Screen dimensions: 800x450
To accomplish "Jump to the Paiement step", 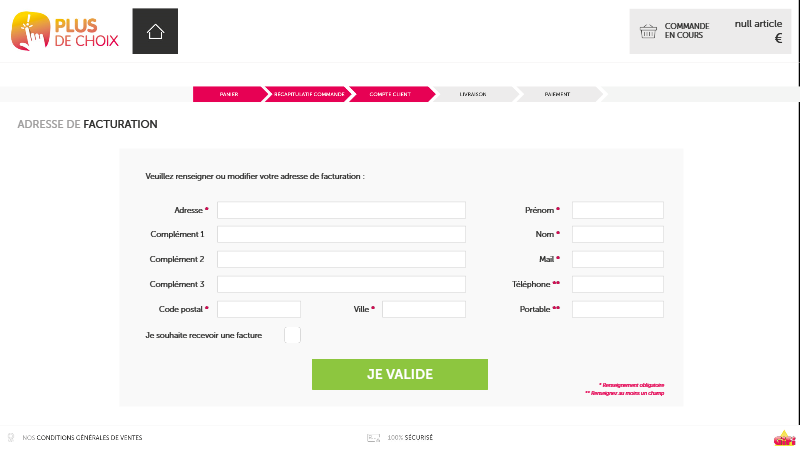I will [x=557, y=94].
